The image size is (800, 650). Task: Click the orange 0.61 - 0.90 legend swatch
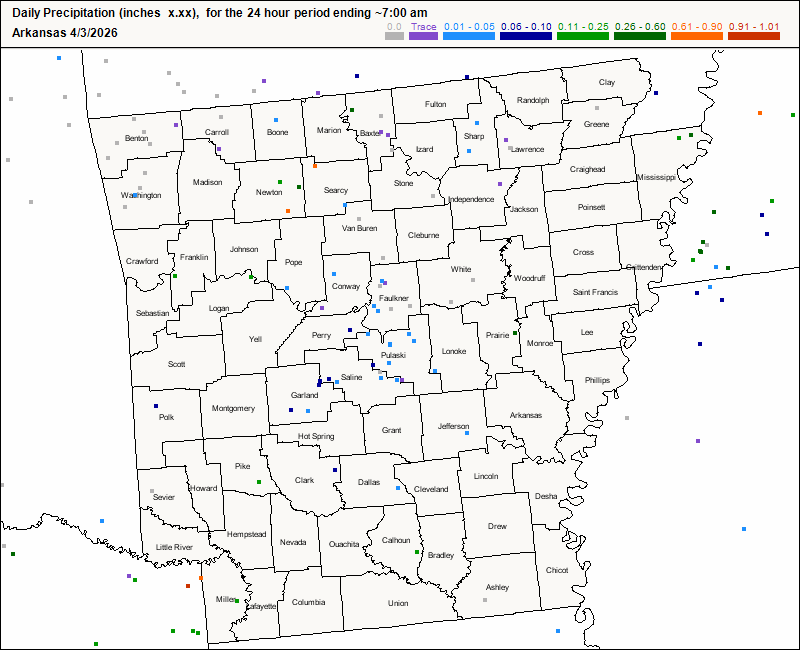coord(695,36)
